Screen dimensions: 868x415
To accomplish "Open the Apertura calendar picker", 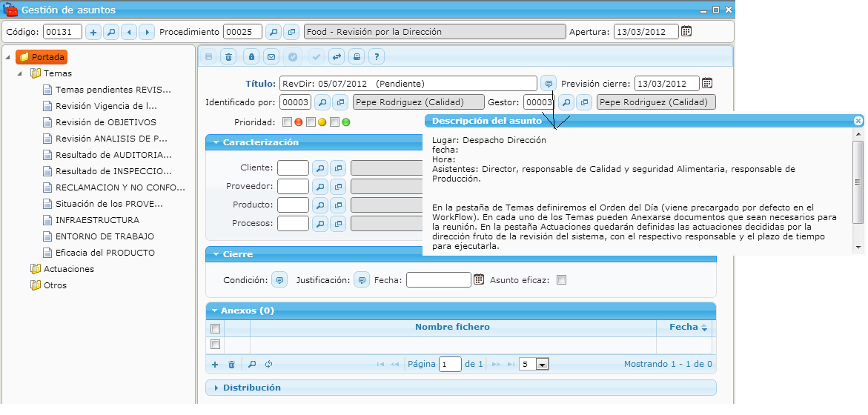I will [686, 32].
